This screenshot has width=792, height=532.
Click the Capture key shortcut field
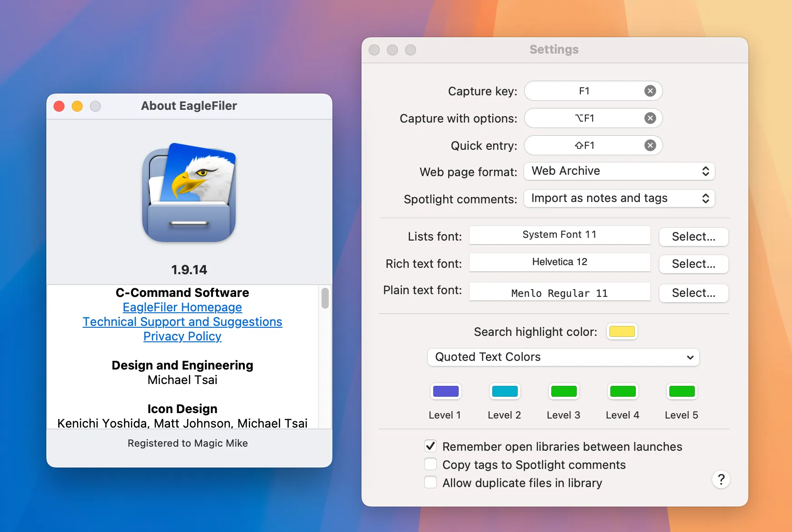[593, 91]
